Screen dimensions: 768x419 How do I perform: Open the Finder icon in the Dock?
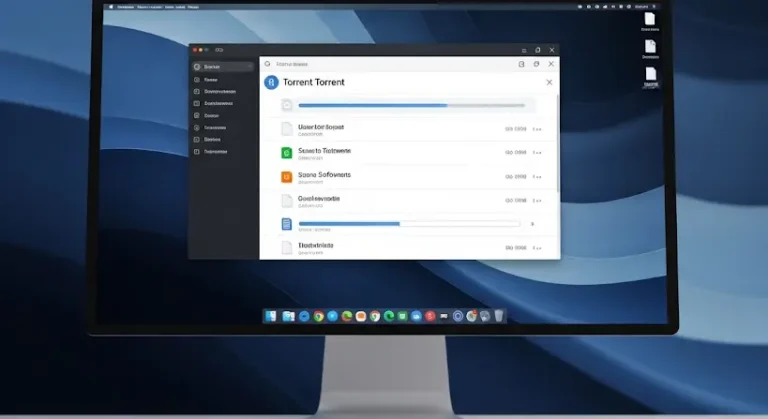[271, 316]
